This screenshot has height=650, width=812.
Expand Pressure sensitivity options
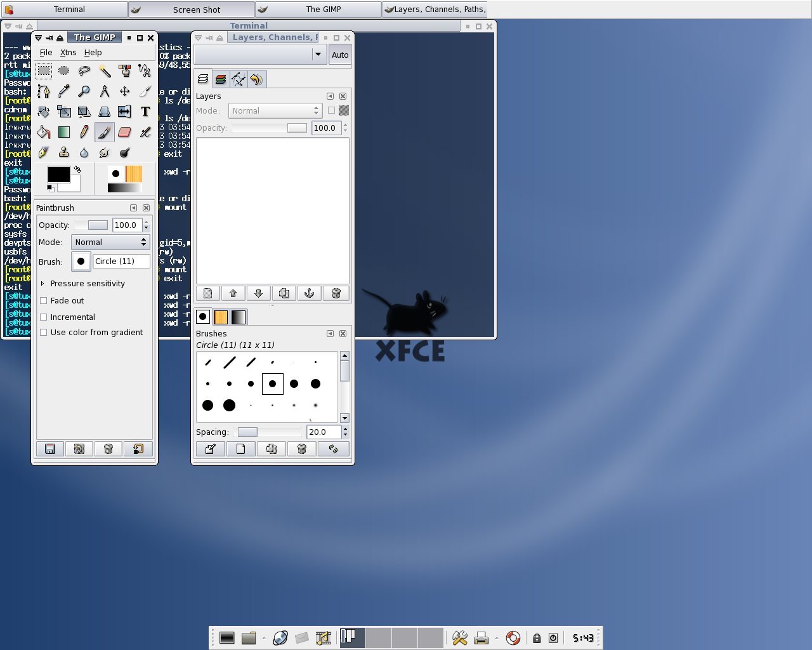(x=43, y=284)
